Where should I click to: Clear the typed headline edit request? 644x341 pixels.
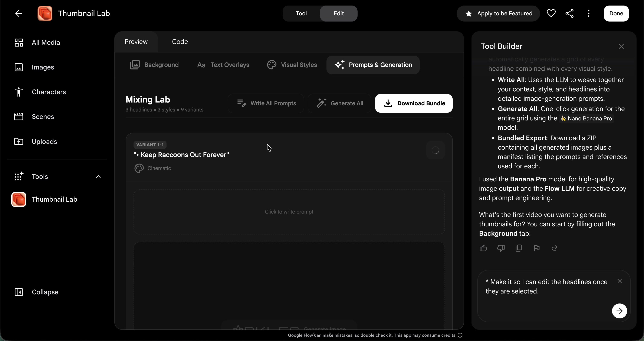[620, 281]
